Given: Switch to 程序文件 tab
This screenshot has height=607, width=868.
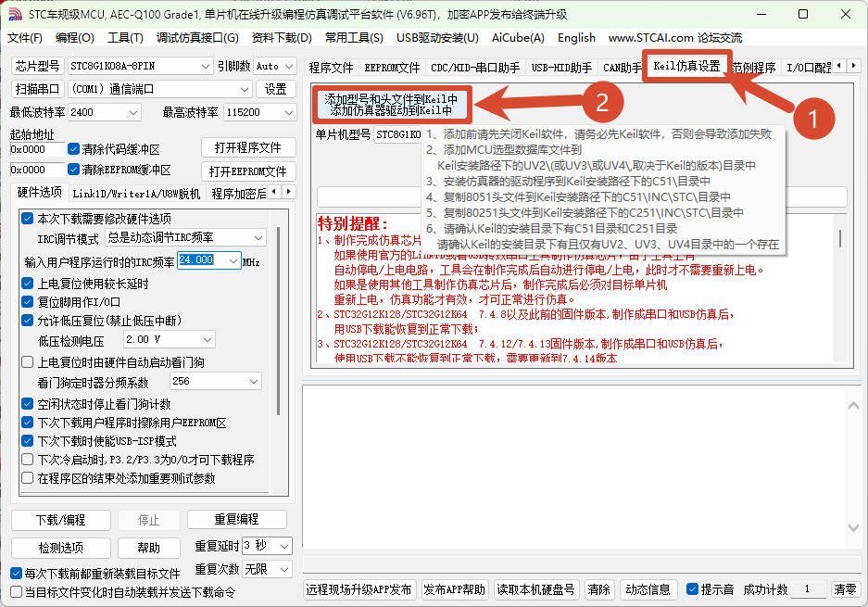Looking at the screenshot, I should click(331, 68).
